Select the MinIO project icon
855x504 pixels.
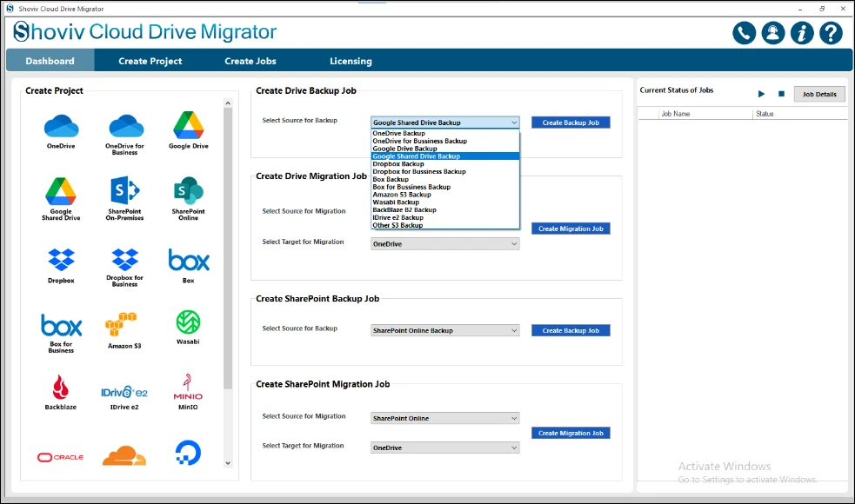click(x=188, y=387)
